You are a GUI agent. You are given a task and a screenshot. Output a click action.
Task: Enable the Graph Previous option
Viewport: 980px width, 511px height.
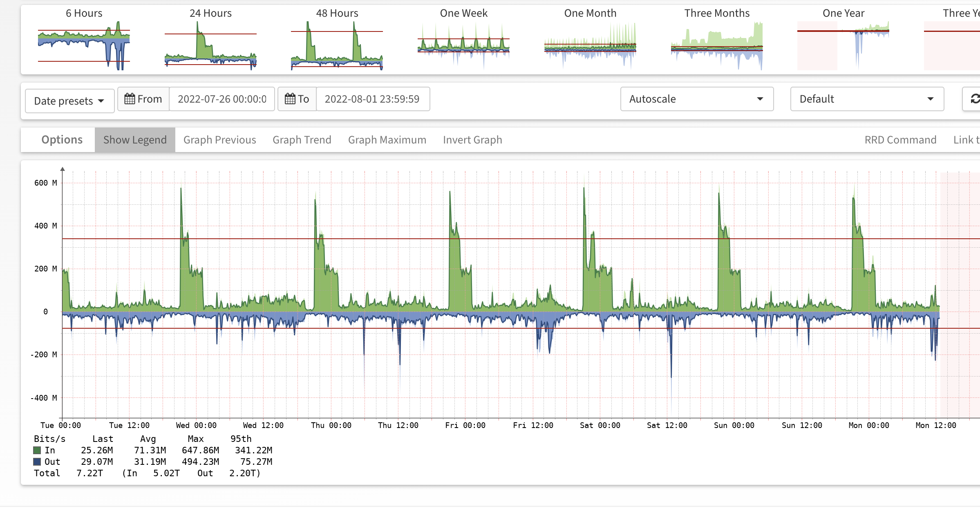coord(219,140)
